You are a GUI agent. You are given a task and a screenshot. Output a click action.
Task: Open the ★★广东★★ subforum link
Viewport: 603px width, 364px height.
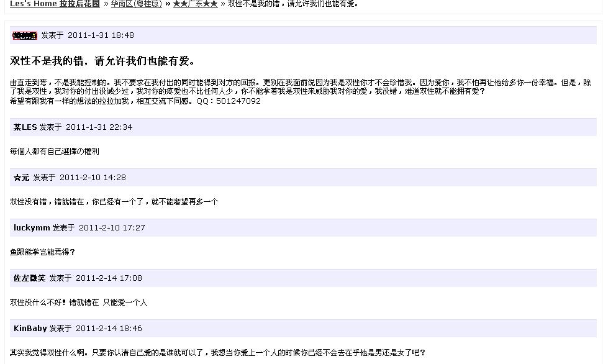pos(195,4)
